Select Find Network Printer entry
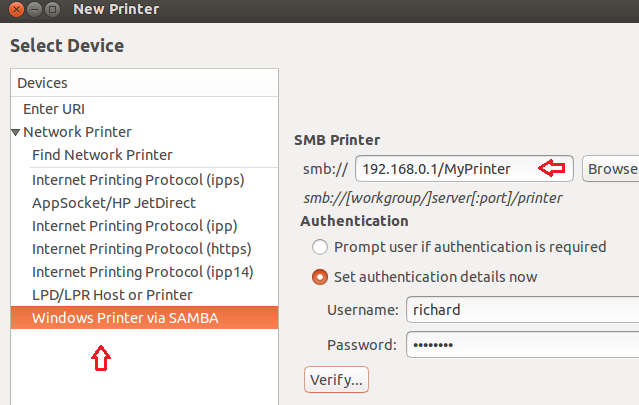 click(x=102, y=155)
